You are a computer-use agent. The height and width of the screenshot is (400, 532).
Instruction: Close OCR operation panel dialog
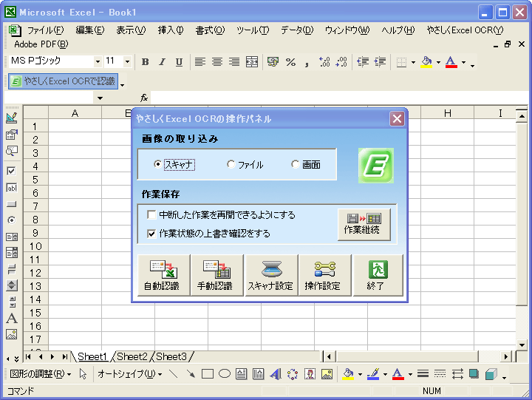397,119
